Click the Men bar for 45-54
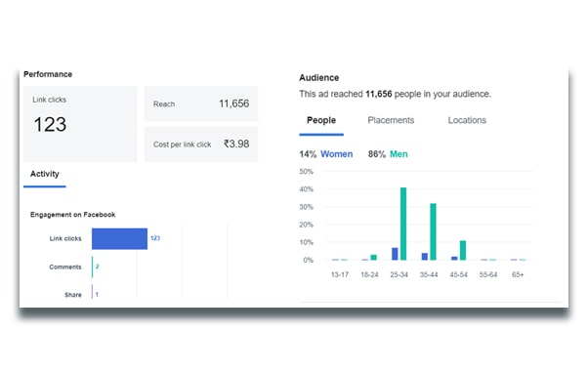The width and height of the screenshot is (588, 372). (x=463, y=251)
